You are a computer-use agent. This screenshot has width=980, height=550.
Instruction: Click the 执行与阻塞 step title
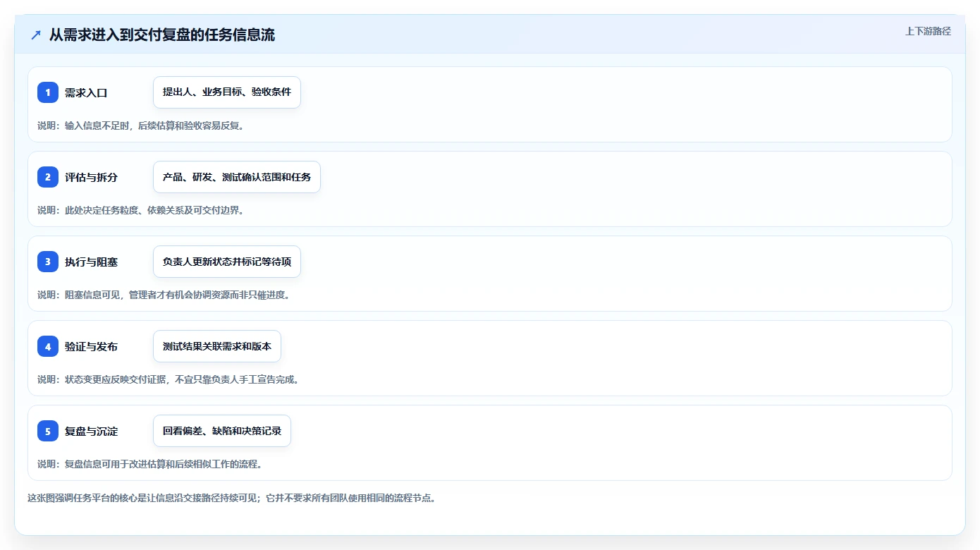click(91, 262)
